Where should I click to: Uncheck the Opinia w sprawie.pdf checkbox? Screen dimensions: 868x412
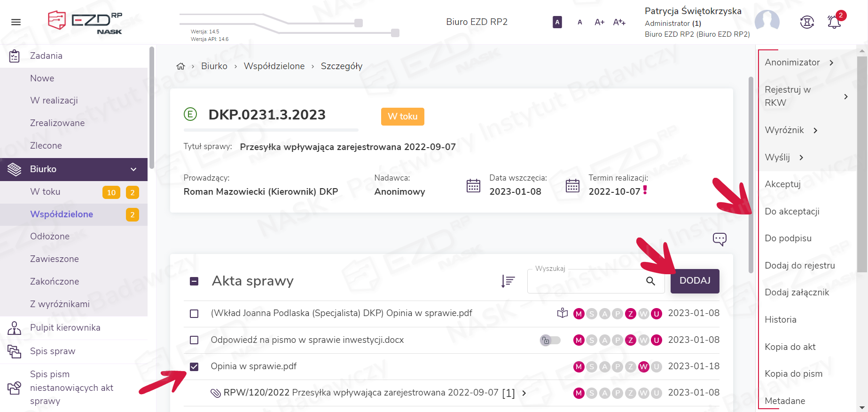[194, 367]
